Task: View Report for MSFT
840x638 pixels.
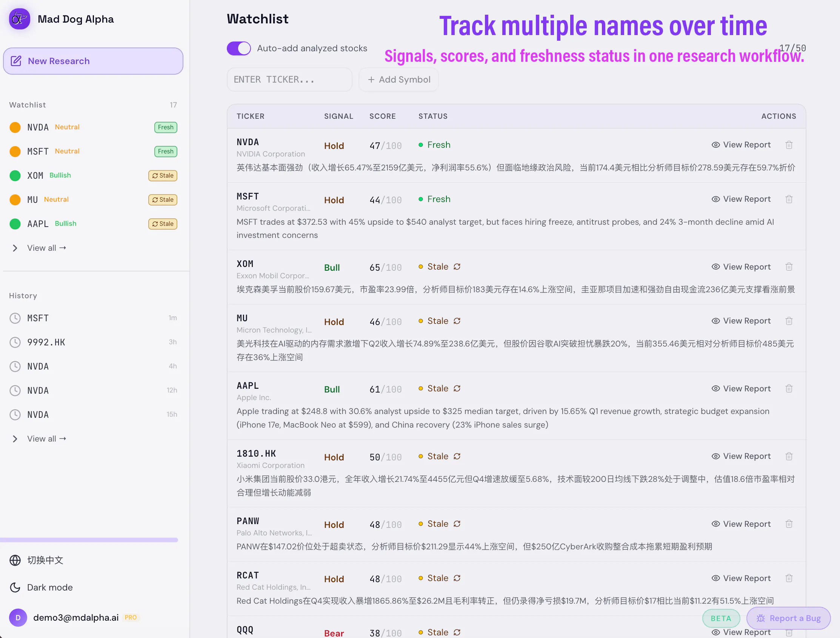Action: coord(741,199)
